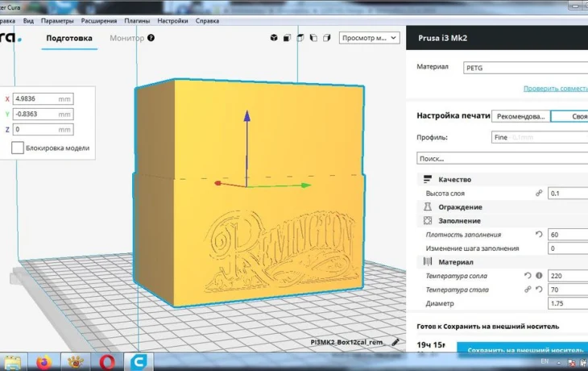Click the EN language indicator in system tray
This screenshot has width=588, height=371.
click(545, 361)
